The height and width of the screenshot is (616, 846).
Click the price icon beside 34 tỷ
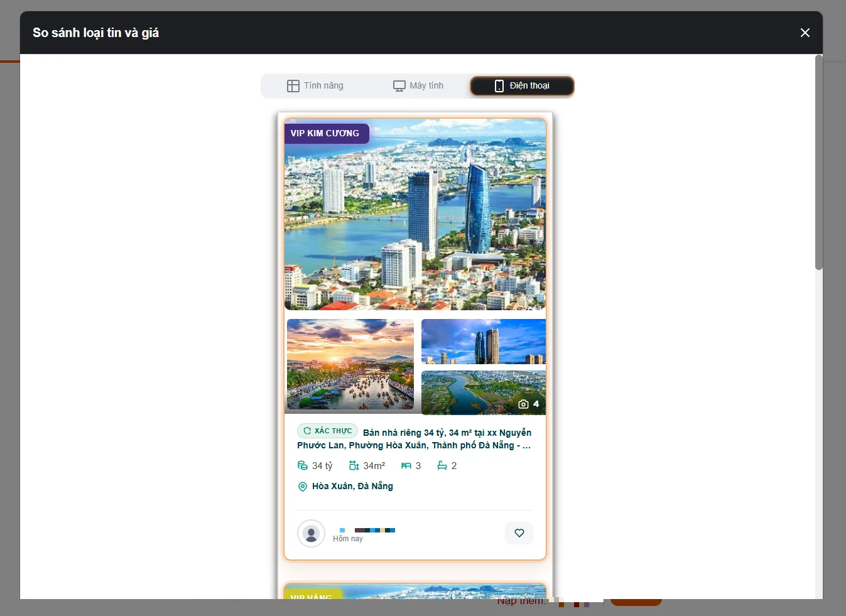[x=303, y=466]
